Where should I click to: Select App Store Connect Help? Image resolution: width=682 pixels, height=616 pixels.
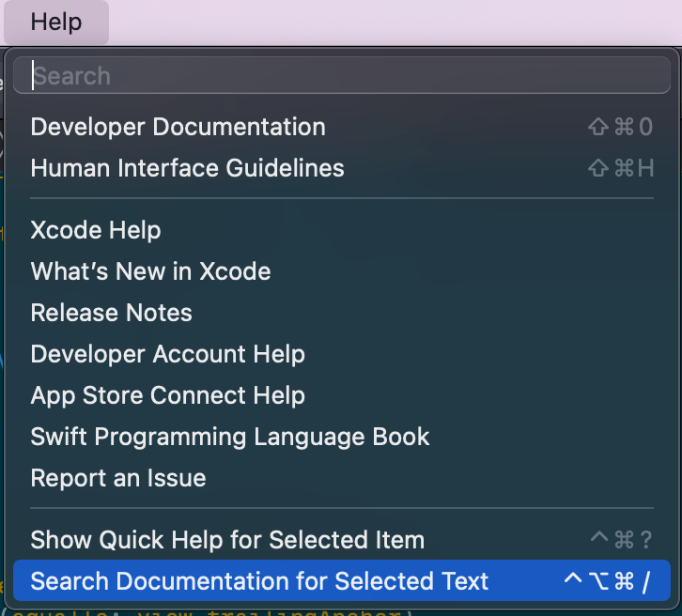(168, 395)
